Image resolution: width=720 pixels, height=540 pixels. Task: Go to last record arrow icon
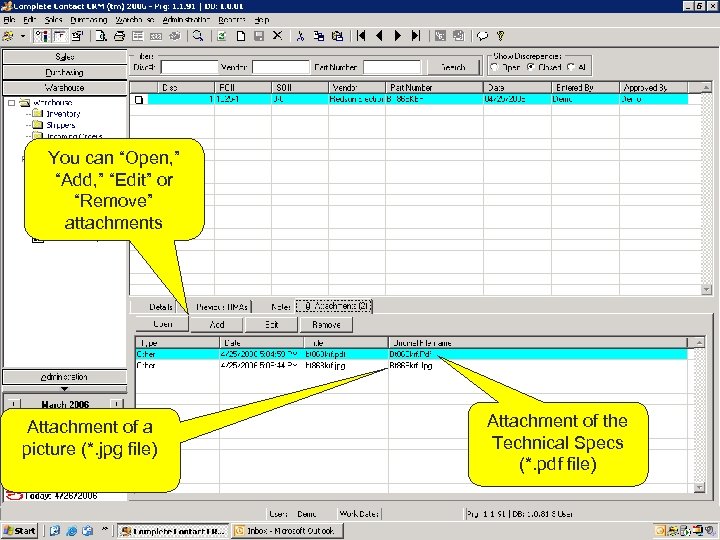coord(416,36)
